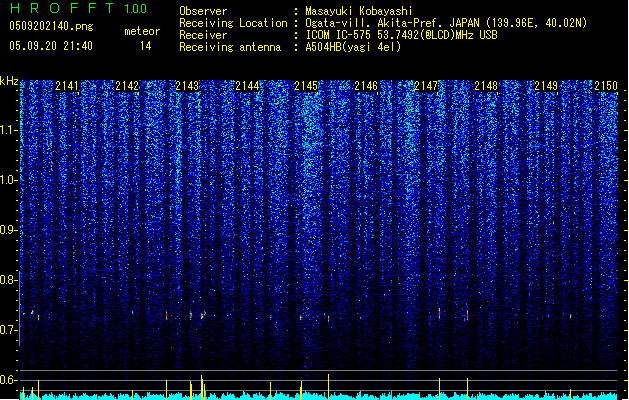This screenshot has height=400, width=629.
Task: Click the A504HB(yagi 4el) antenna text
Action: click(x=353, y=47)
